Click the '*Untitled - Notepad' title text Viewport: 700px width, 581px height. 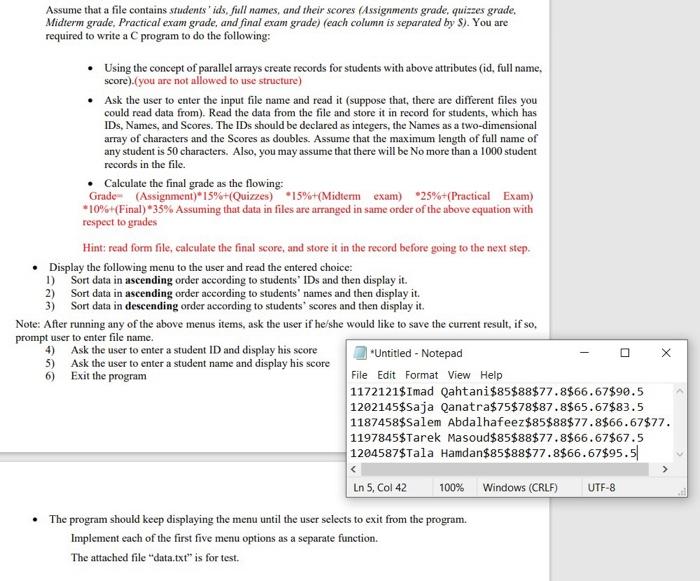tap(416, 353)
